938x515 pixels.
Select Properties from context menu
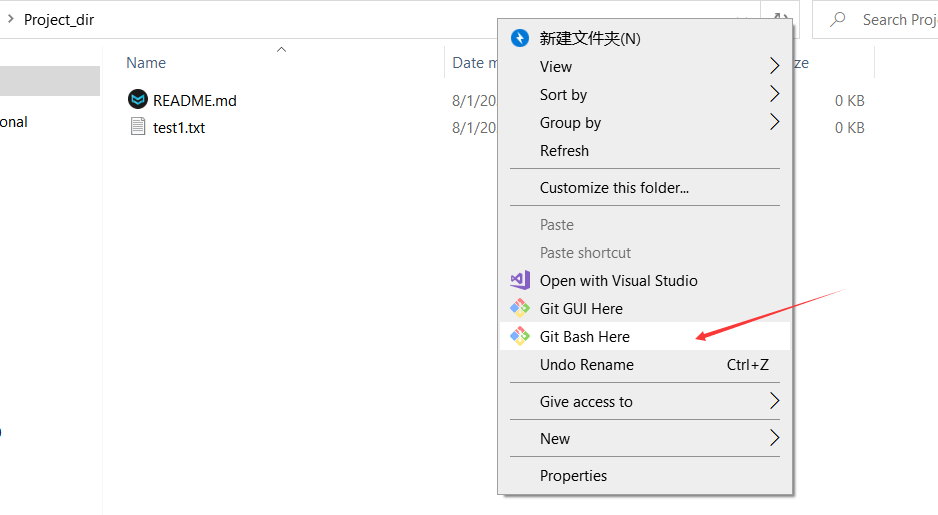645,476
